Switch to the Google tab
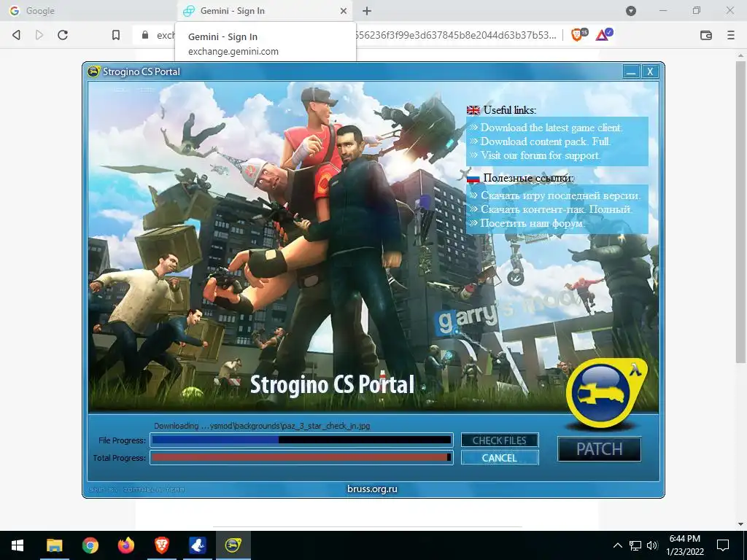The height and width of the screenshot is (560, 747). point(88,10)
